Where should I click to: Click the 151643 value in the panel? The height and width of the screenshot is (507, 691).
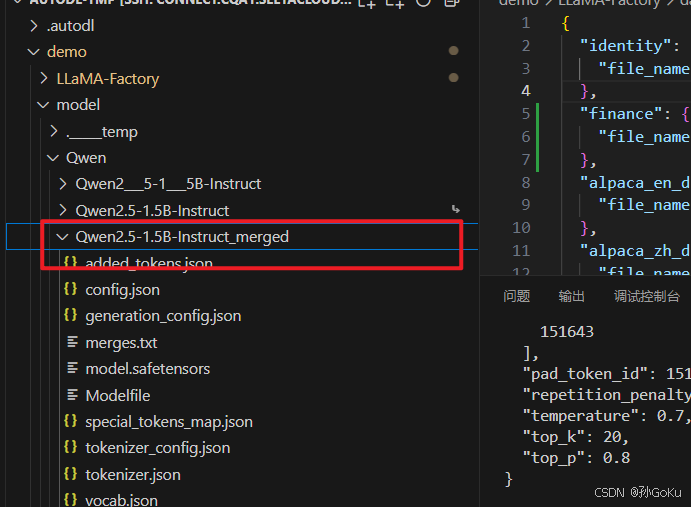click(x=567, y=332)
